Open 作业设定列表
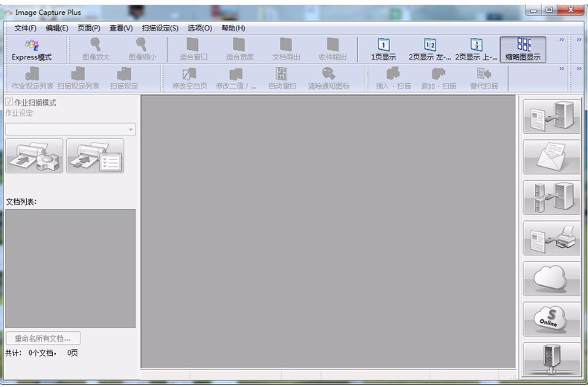588x387 pixels. coord(32,79)
